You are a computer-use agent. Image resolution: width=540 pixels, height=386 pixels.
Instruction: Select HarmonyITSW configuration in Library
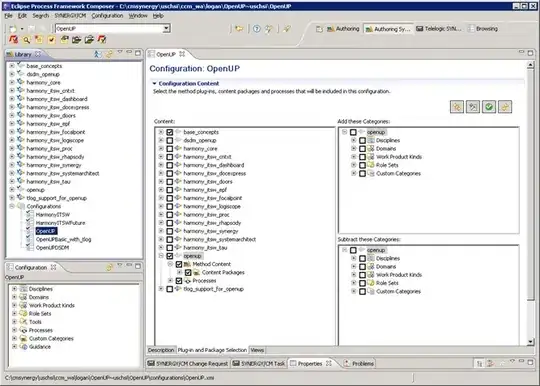53,215
